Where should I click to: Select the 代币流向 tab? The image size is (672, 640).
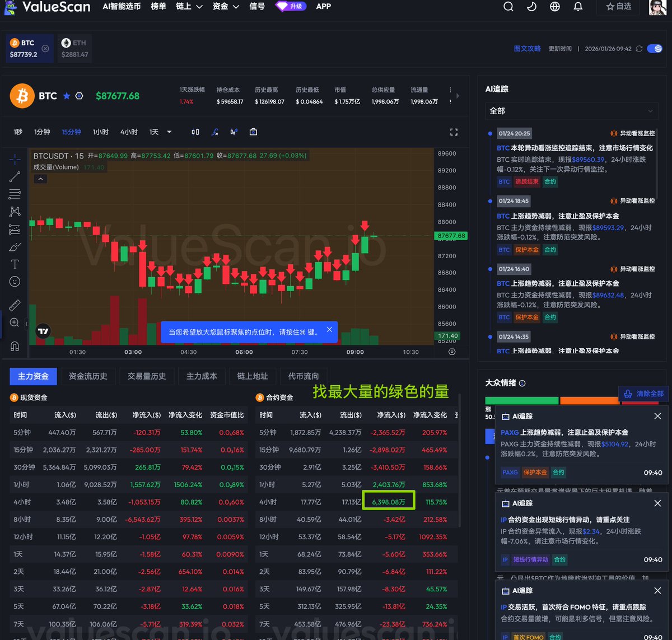point(304,376)
